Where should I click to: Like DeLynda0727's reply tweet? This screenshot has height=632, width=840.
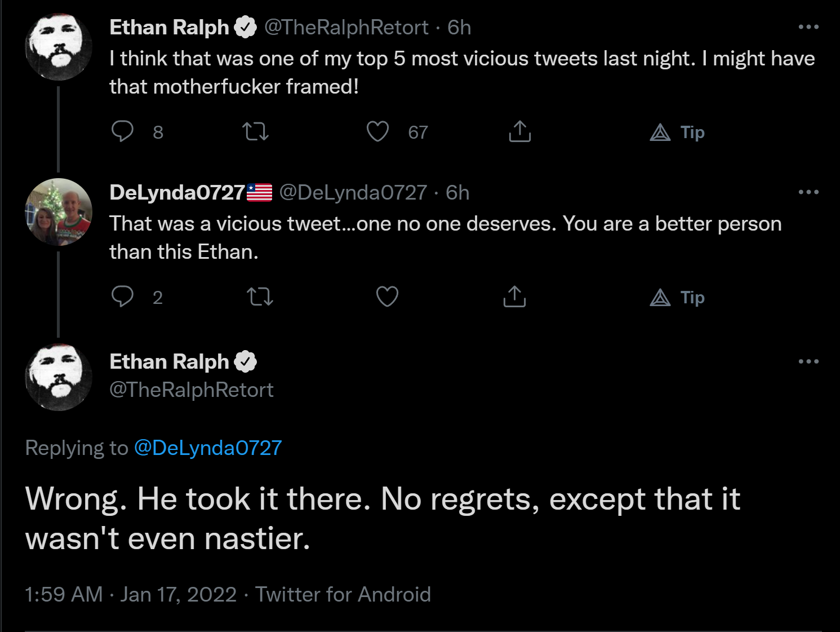click(x=387, y=297)
